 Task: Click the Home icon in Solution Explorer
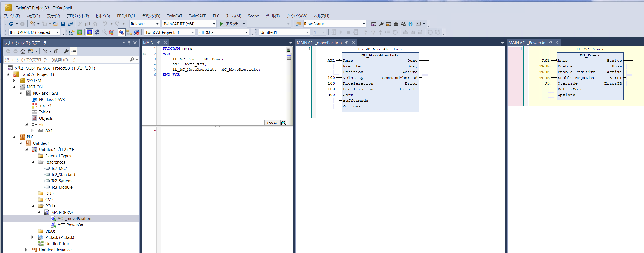pos(23,51)
